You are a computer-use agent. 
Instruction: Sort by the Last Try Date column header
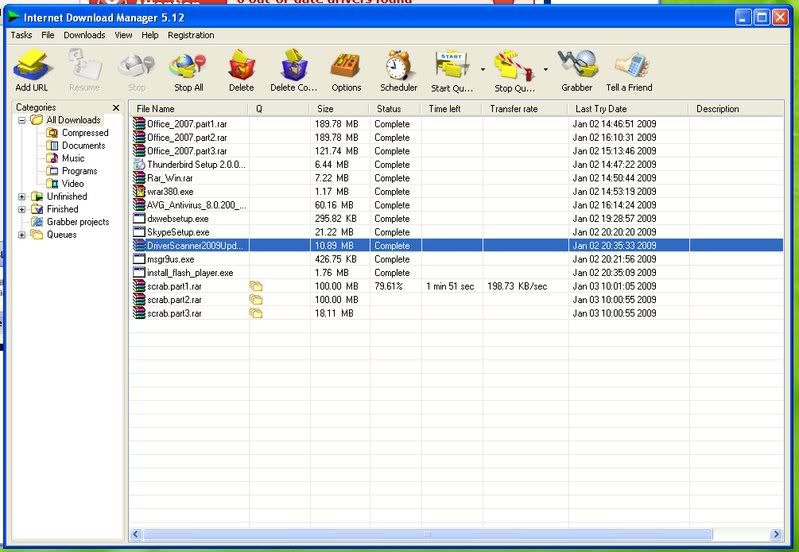[x=628, y=109]
